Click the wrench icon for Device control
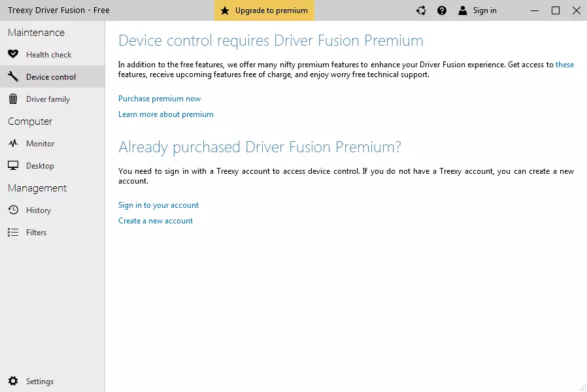 coord(13,76)
